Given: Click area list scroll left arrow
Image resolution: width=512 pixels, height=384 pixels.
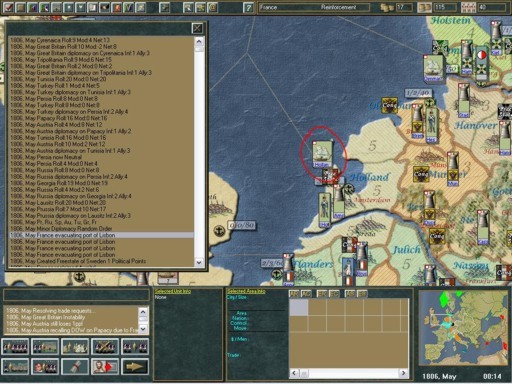Looking at the screenshot, I should (294, 373).
